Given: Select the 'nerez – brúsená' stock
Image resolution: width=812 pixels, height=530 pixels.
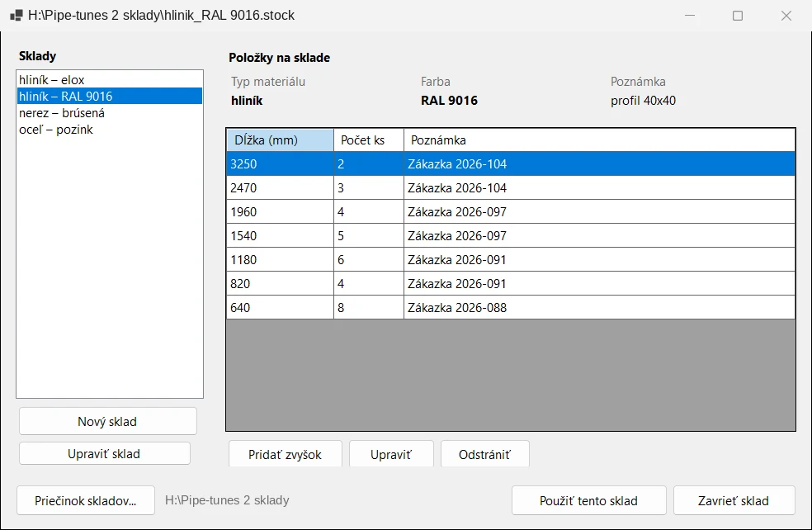Looking at the screenshot, I should [109, 113].
